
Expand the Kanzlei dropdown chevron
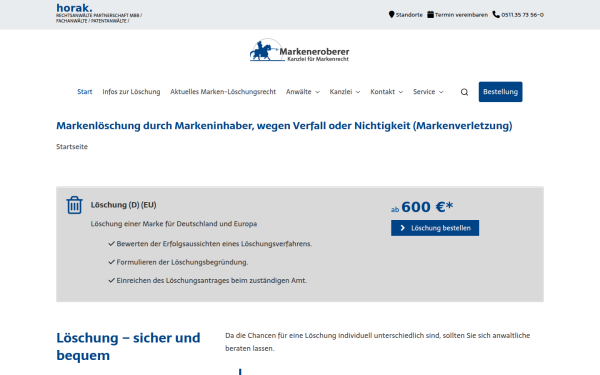[358, 92]
